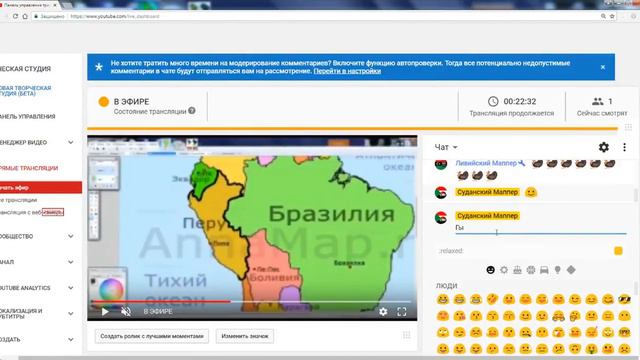The image size is (640, 360).
Task: Click the Творческая студия sidebar heading
Action: pos(25,69)
